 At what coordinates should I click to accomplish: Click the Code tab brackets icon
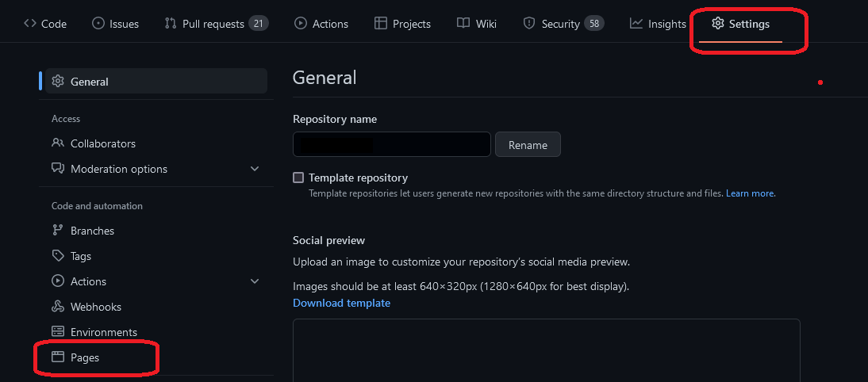(30, 24)
